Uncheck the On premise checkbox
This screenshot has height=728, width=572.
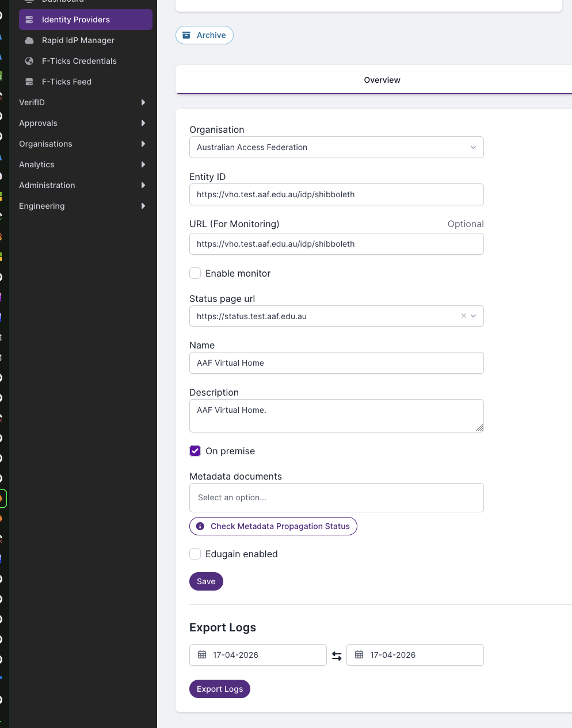coord(195,451)
